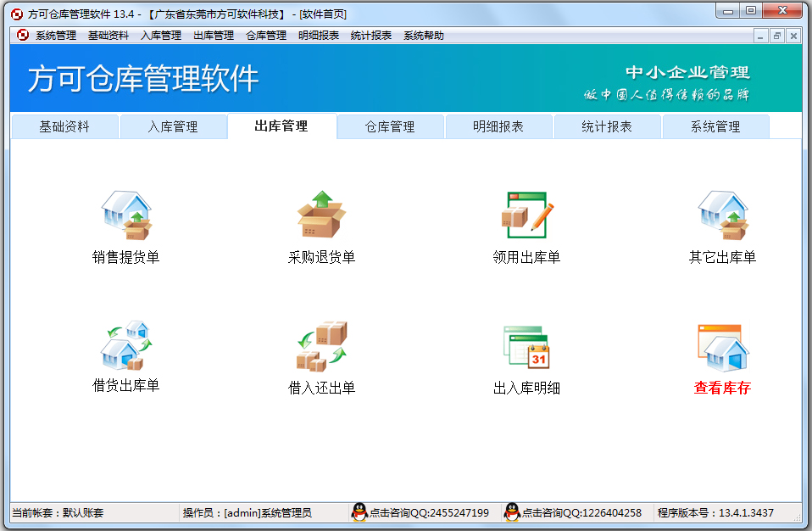Switch to the 系统管理 tab
Viewport: 812px width, 531px height.
[x=715, y=127]
